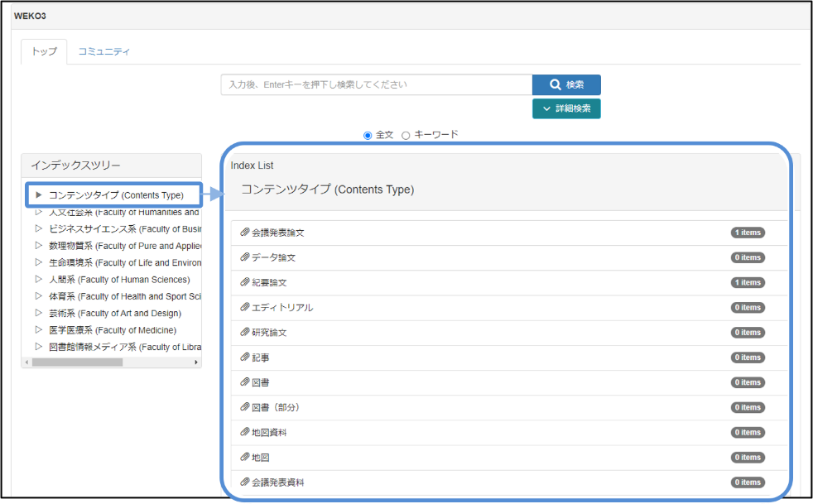Open the 詳細検索 advanced search dropdown
This screenshot has height=504, width=813.
coord(566,108)
